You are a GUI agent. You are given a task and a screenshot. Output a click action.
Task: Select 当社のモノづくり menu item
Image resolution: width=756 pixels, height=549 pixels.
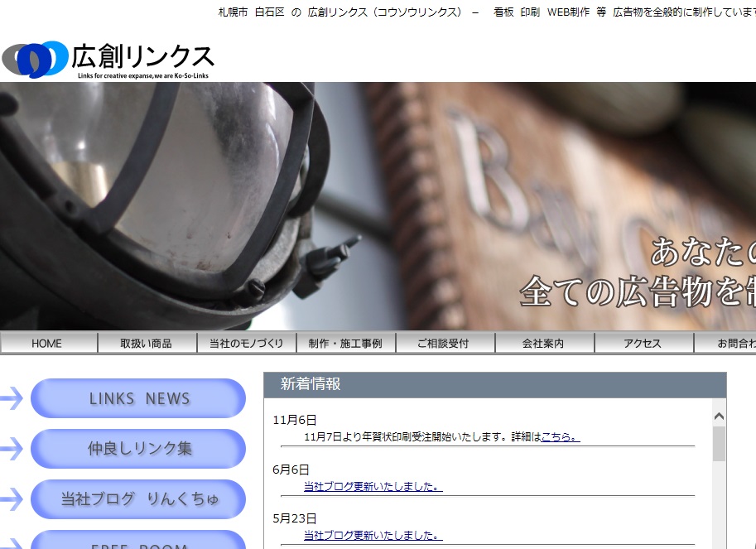(x=247, y=343)
